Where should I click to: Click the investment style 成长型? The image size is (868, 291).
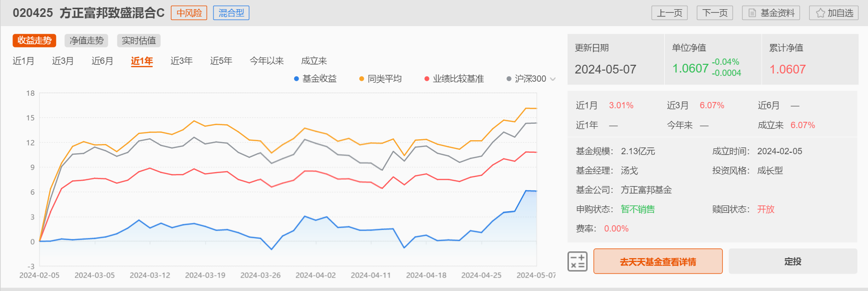(x=770, y=171)
